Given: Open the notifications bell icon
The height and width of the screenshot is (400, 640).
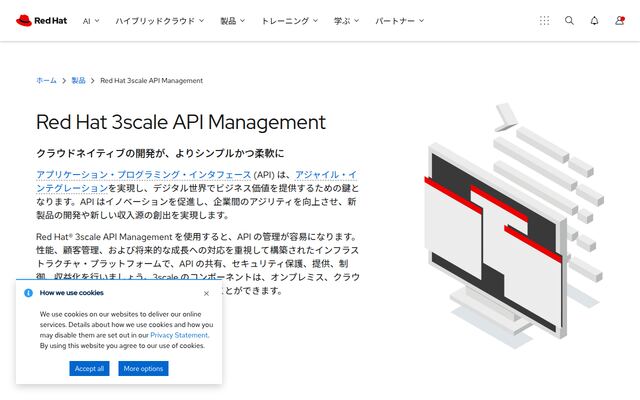Looking at the screenshot, I should [x=594, y=20].
